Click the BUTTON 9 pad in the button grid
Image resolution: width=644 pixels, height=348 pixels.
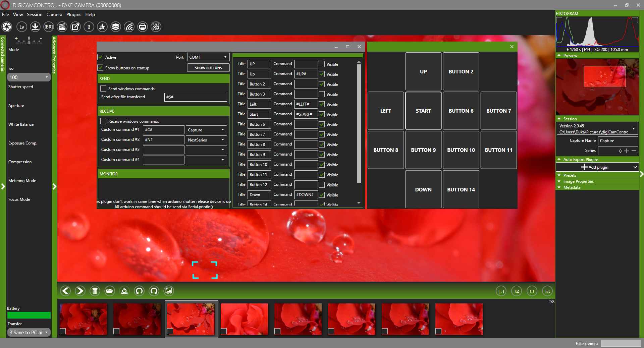423,150
